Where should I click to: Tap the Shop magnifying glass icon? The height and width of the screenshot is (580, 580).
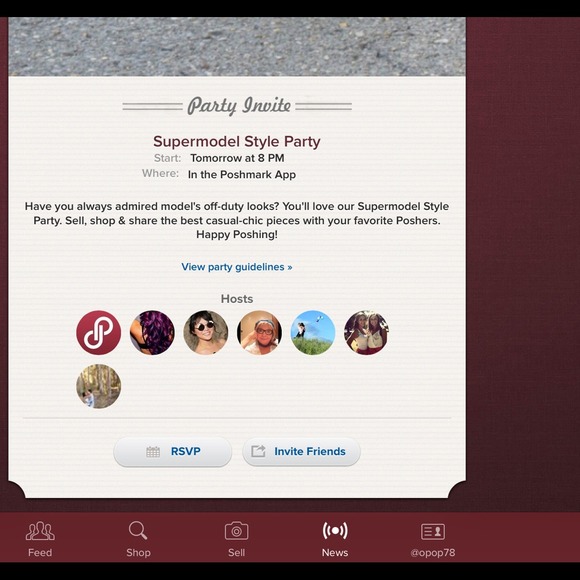coord(138,530)
